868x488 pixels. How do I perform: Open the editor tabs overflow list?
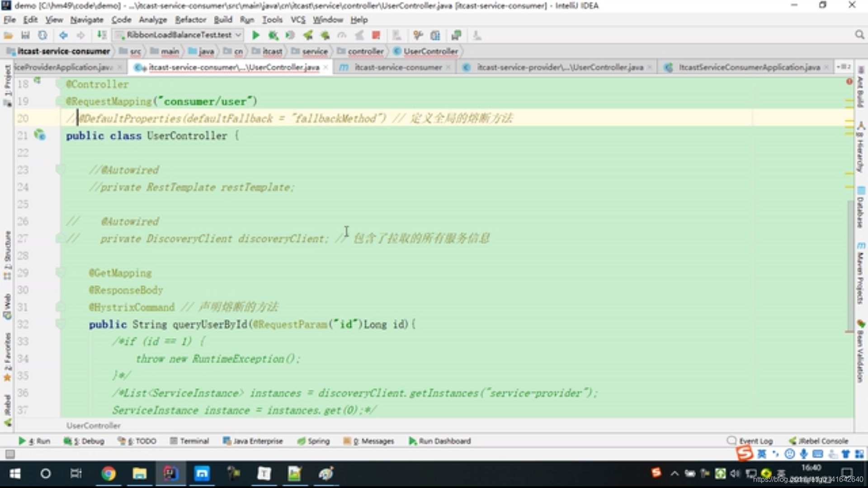tap(844, 67)
